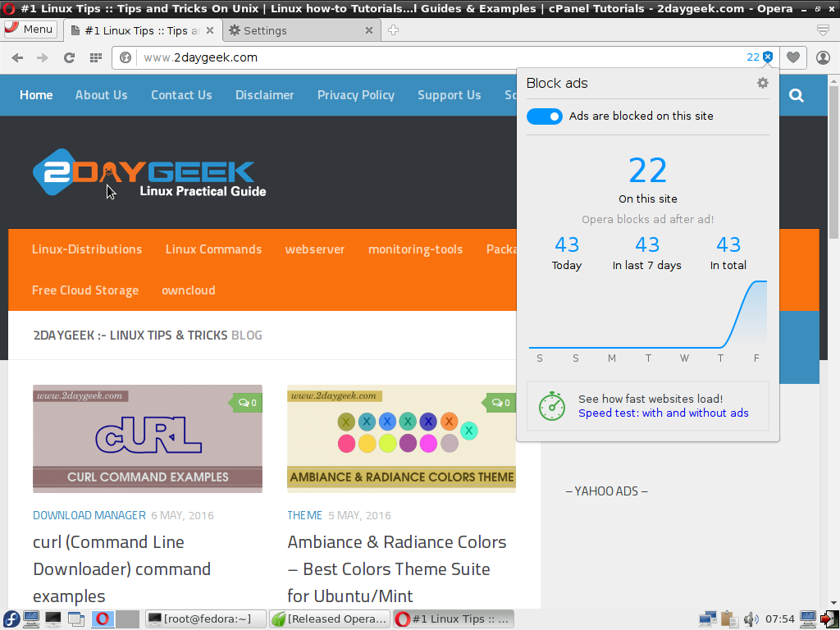Click the ad blocker shield icon
The image size is (840, 630).
pyautogui.click(x=768, y=57)
